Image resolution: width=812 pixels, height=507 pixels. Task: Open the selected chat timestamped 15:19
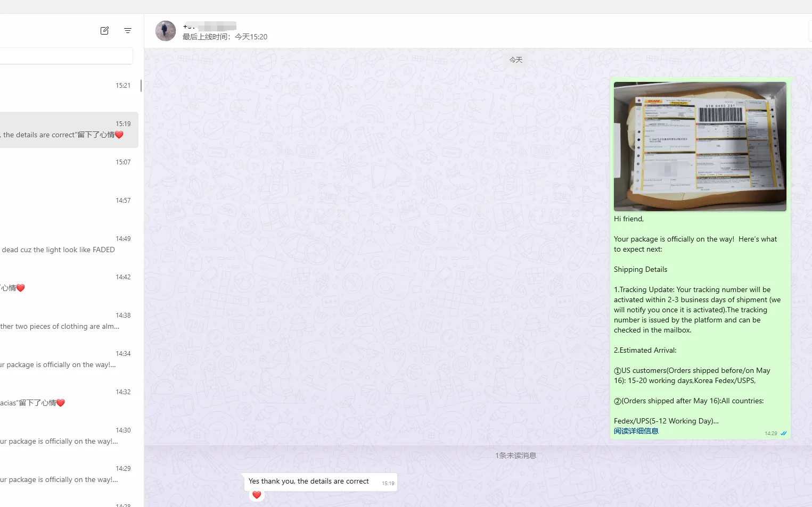[69, 130]
